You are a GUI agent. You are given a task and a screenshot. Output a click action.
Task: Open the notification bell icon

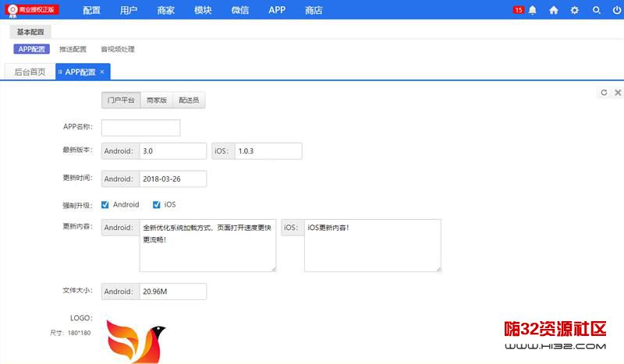(x=533, y=10)
